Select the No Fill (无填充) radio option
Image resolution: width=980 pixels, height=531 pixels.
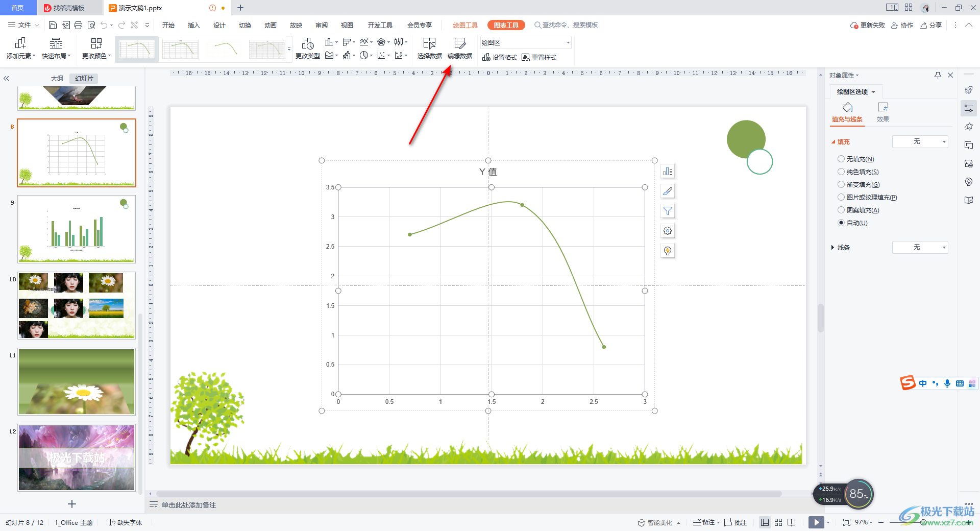tap(841, 159)
